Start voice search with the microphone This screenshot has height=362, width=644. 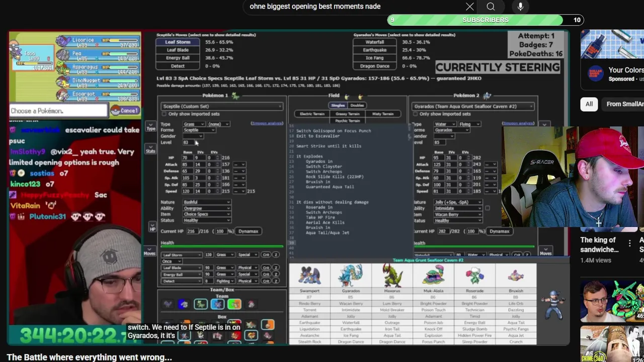click(x=520, y=7)
